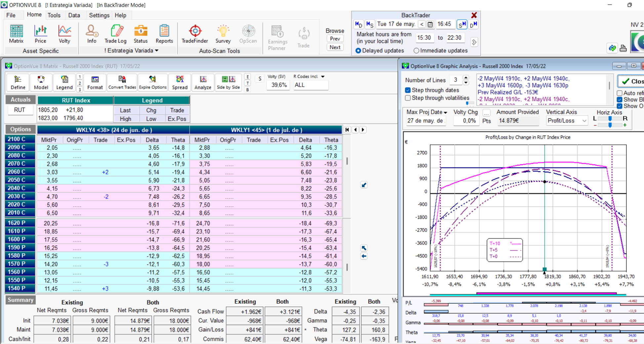This screenshot has height=344, width=644.
Task: Click the Browse Prev button
Action: (335, 39)
